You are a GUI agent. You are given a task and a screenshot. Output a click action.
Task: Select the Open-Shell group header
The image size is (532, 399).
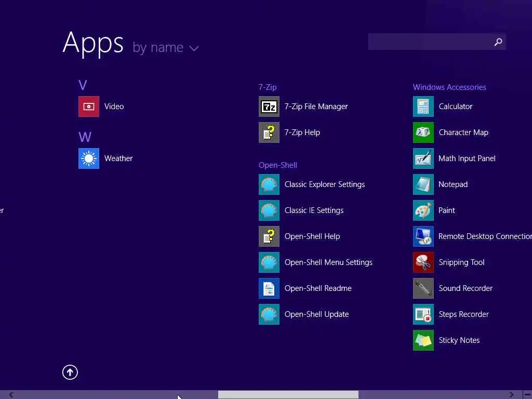pos(278,165)
